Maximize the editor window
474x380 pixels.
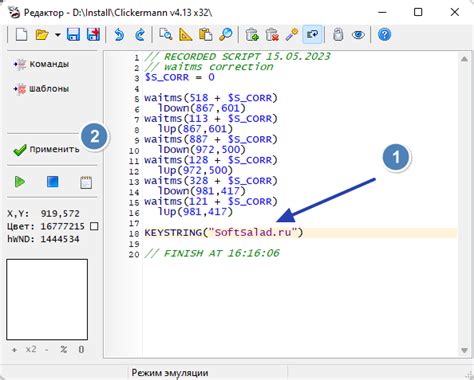coord(418,12)
